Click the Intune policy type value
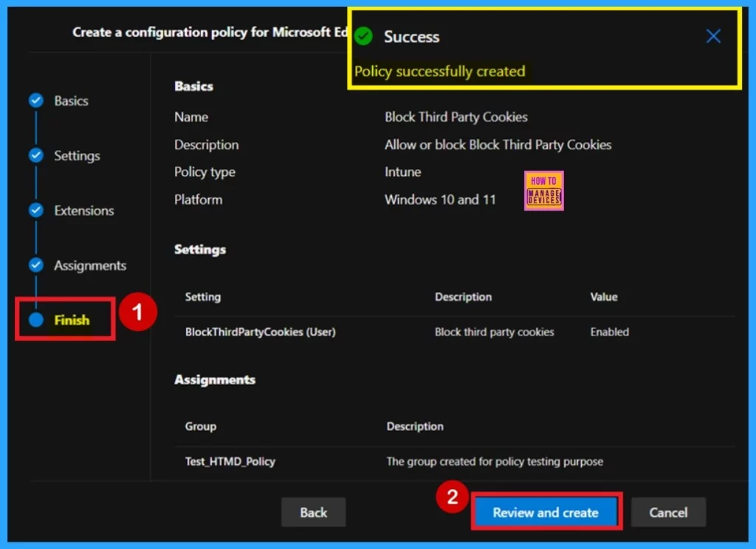756x549 pixels. (402, 172)
